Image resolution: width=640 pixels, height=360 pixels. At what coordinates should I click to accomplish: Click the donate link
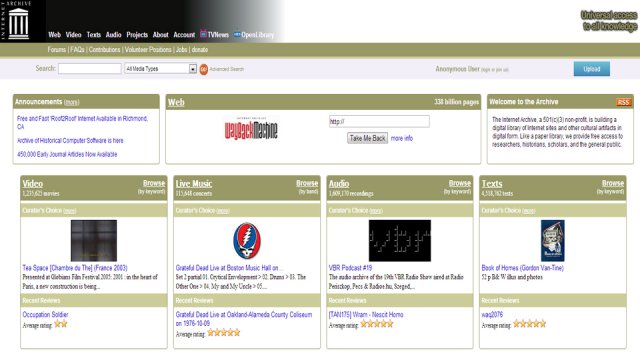pyautogui.click(x=200, y=49)
